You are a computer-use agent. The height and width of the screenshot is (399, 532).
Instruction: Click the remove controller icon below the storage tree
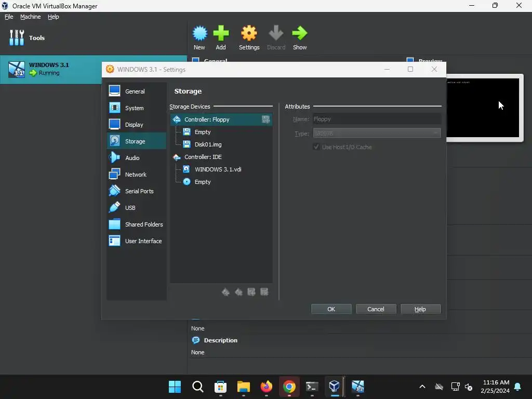[x=238, y=292]
